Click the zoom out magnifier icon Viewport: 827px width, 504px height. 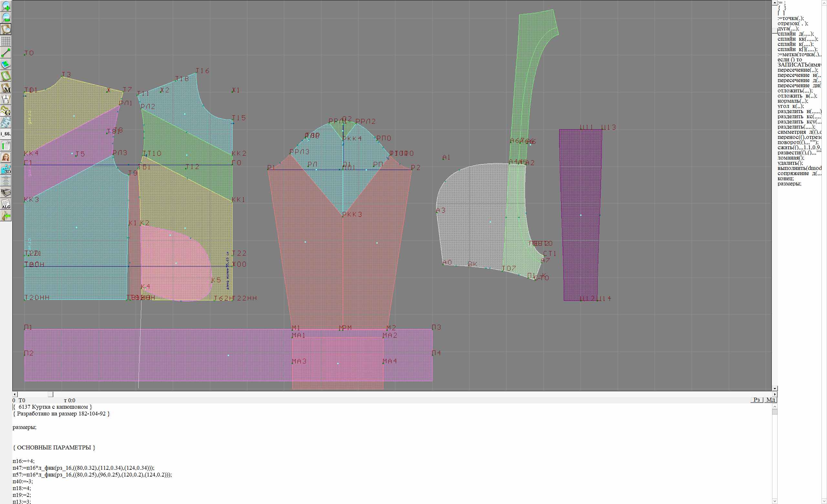point(6,17)
